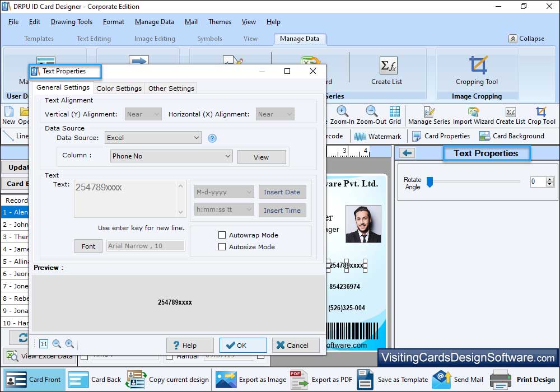The height and width of the screenshot is (392, 560).
Task: Click Send Mail icon
Action: click(x=441, y=380)
